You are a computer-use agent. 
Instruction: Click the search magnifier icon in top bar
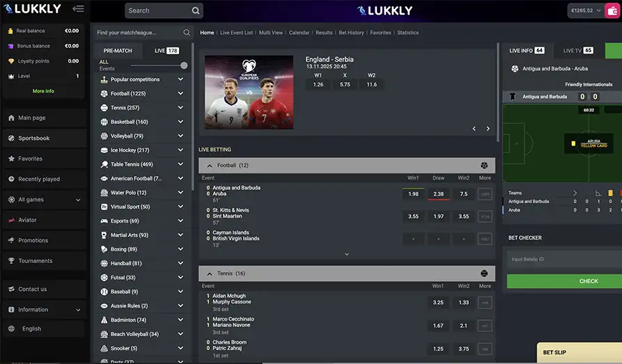[x=196, y=10]
